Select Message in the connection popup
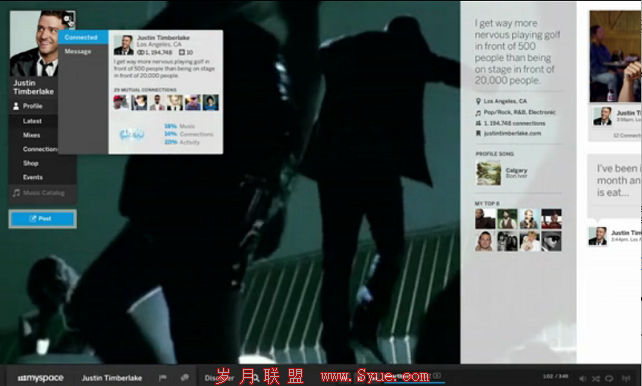This screenshot has width=642, height=386. pyautogui.click(x=83, y=51)
